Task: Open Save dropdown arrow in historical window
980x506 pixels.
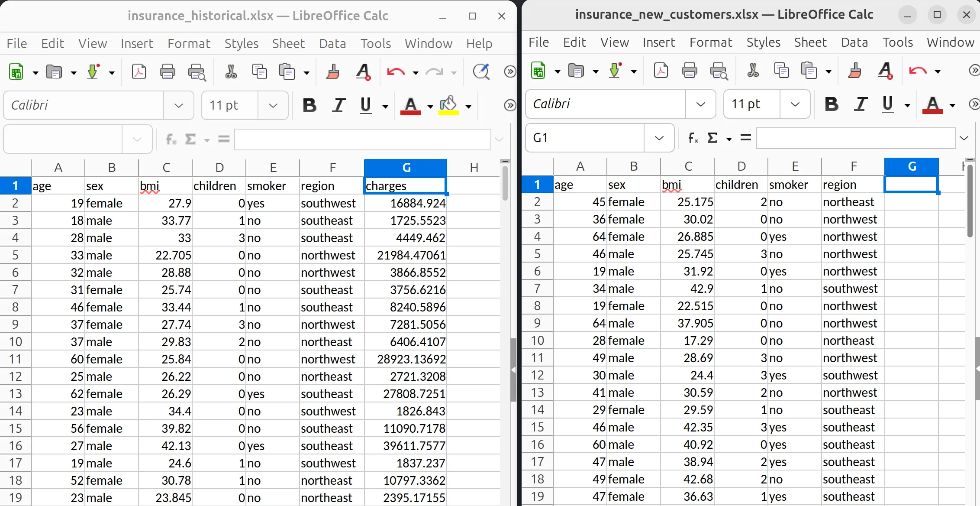Action: [x=112, y=73]
